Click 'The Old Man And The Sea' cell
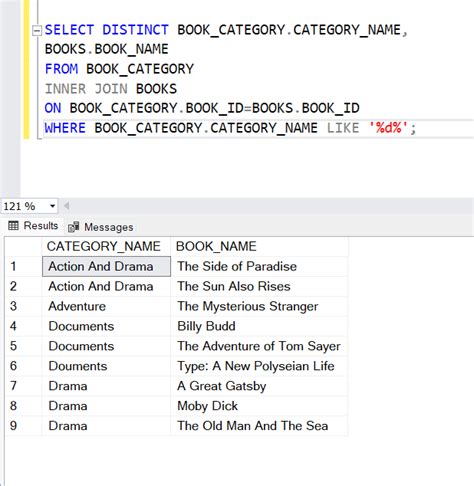The height and width of the screenshot is (486, 474). click(259, 426)
